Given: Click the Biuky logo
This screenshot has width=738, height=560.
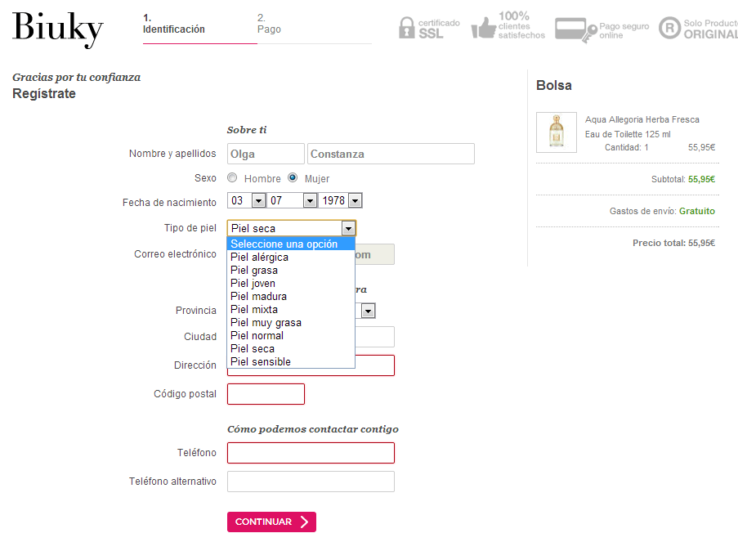Looking at the screenshot, I should point(58,29).
